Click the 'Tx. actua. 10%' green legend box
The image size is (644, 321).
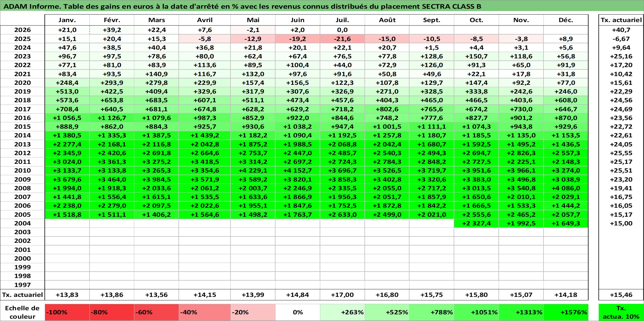[621, 312]
